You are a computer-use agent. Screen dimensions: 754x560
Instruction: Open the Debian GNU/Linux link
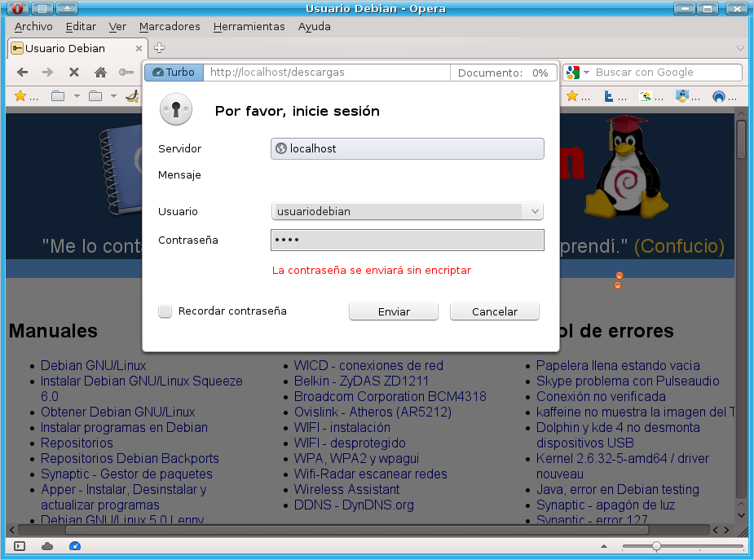click(x=93, y=365)
